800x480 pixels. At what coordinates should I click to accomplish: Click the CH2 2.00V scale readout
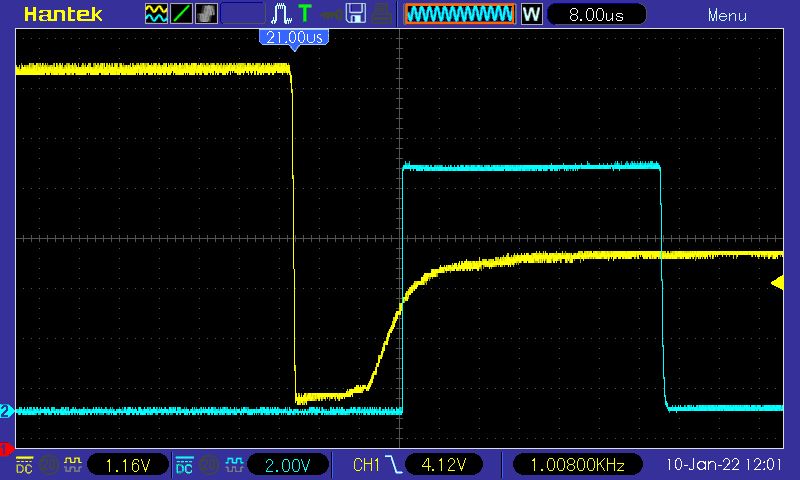tap(287, 465)
